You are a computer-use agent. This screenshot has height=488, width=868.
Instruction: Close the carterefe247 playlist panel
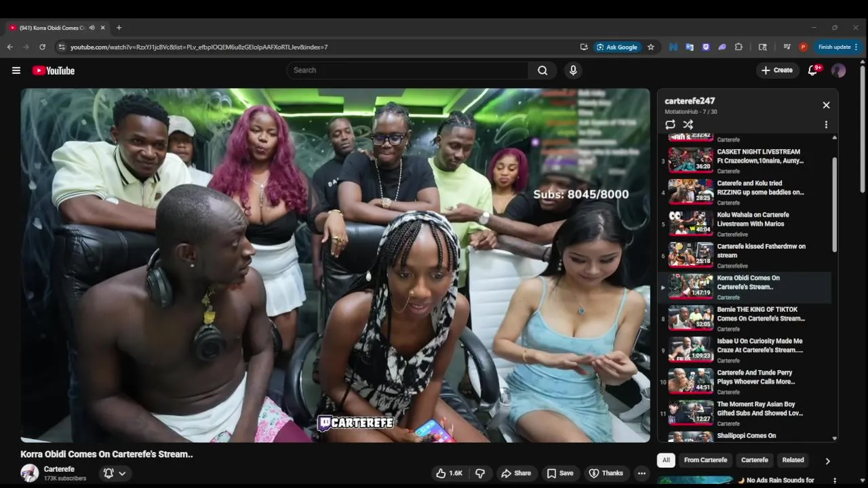826,105
